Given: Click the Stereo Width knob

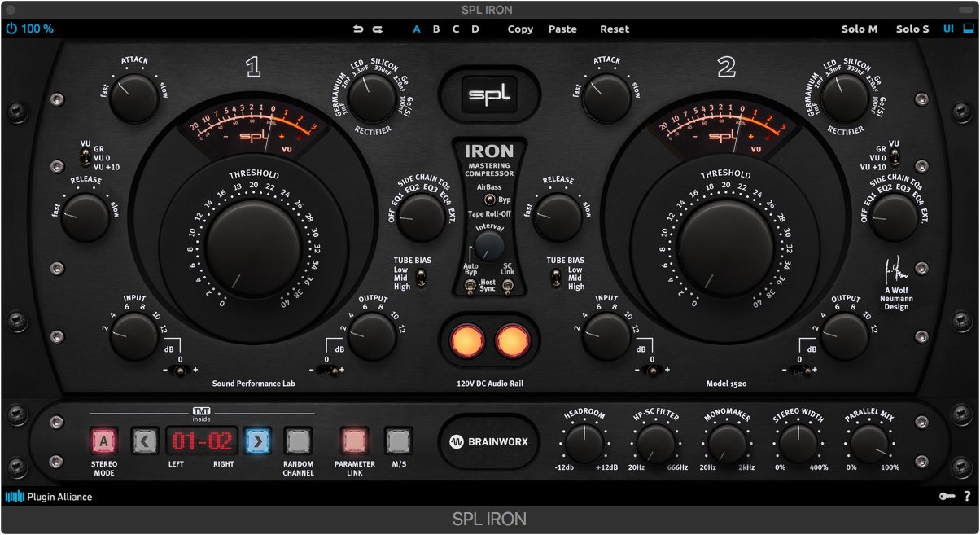Looking at the screenshot, I should point(798,444).
